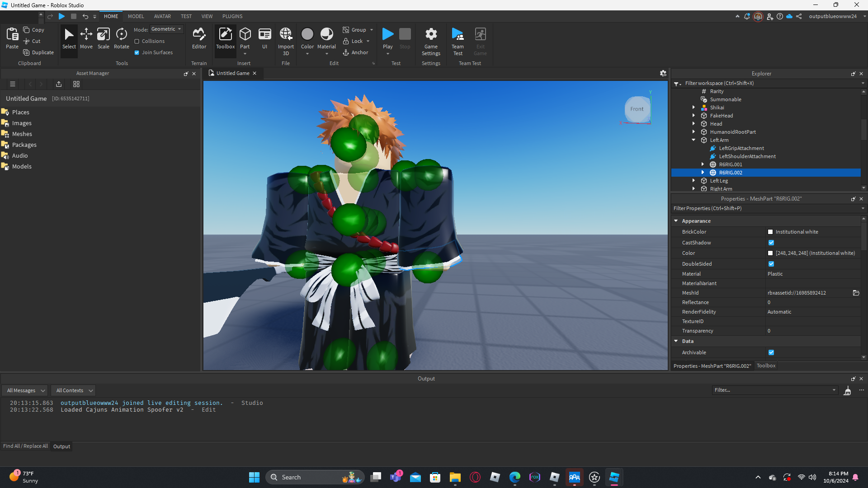
Task: Click the Duplicate button
Action: (x=38, y=52)
